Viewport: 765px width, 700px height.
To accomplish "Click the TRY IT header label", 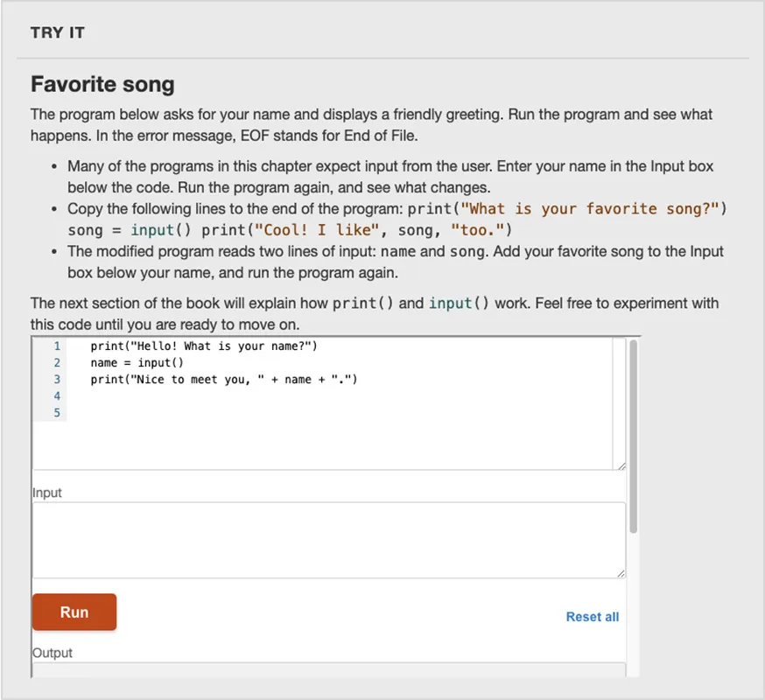I will tap(57, 32).
